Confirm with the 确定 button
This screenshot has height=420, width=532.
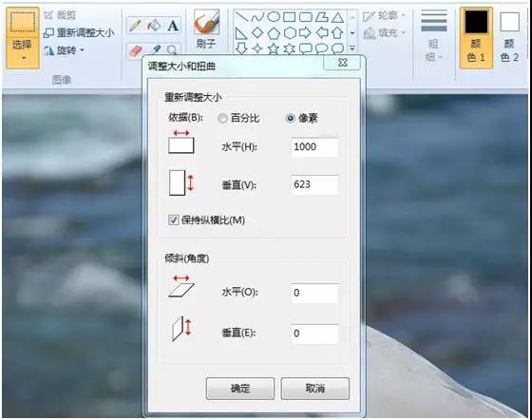click(240, 389)
